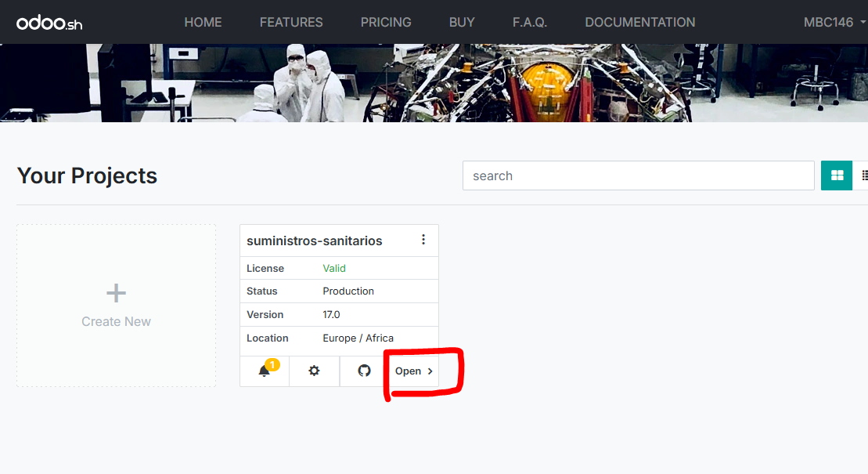Image resolution: width=868 pixels, height=474 pixels.
Task: Focus the projects search field
Action: (638, 175)
